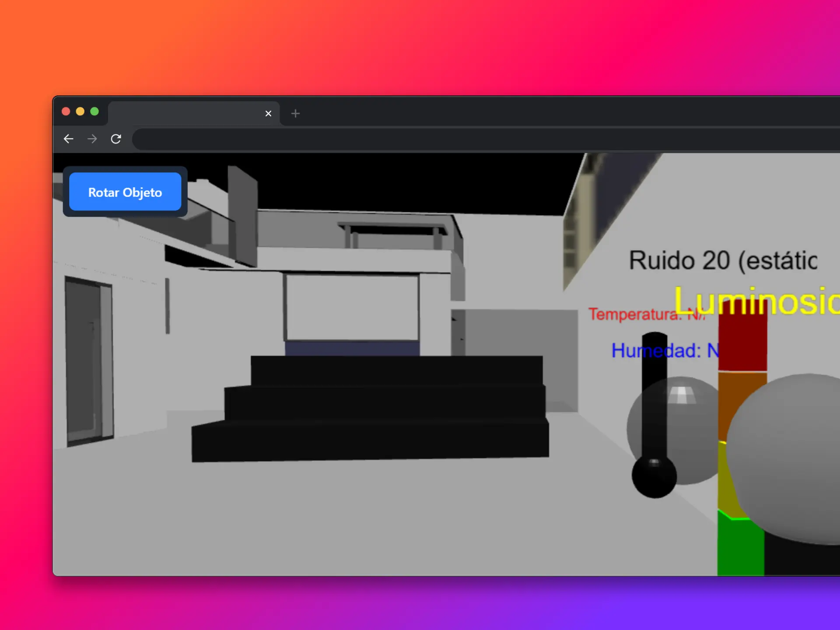The height and width of the screenshot is (630, 840).
Task: Click the browser back arrow icon
Action: pyautogui.click(x=68, y=139)
